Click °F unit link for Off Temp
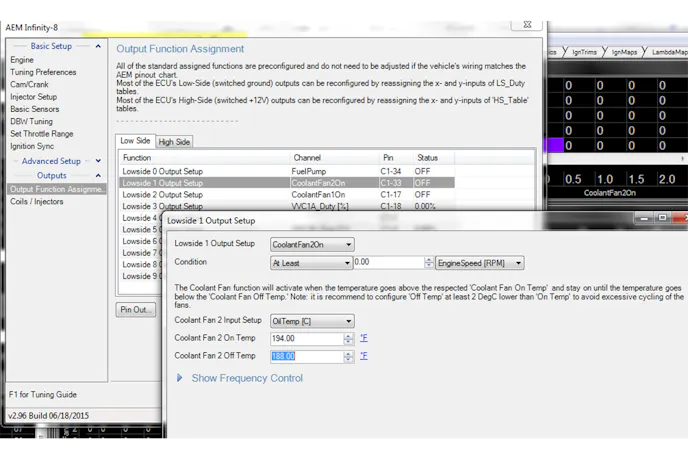The width and height of the screenshot is (688, 459). (x=364, y=356)
